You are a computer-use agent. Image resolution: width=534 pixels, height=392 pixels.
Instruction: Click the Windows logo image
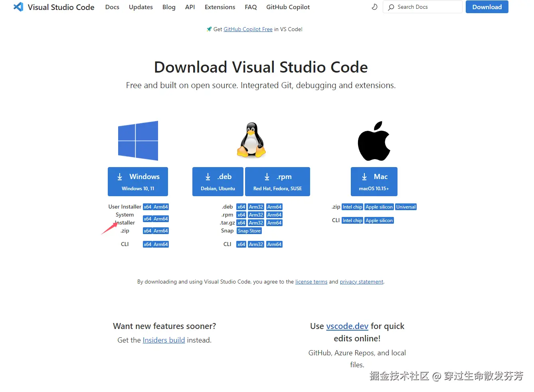[x=138, y=141]
